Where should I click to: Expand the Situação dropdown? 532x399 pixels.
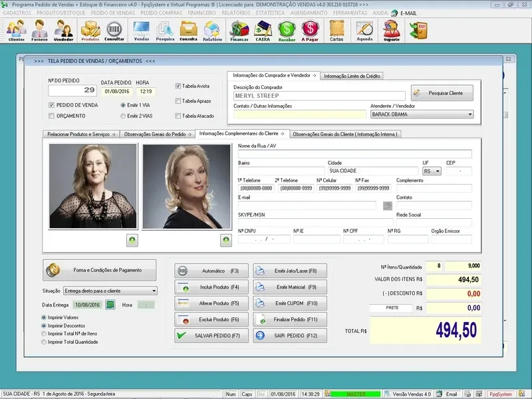click(154, 291)
